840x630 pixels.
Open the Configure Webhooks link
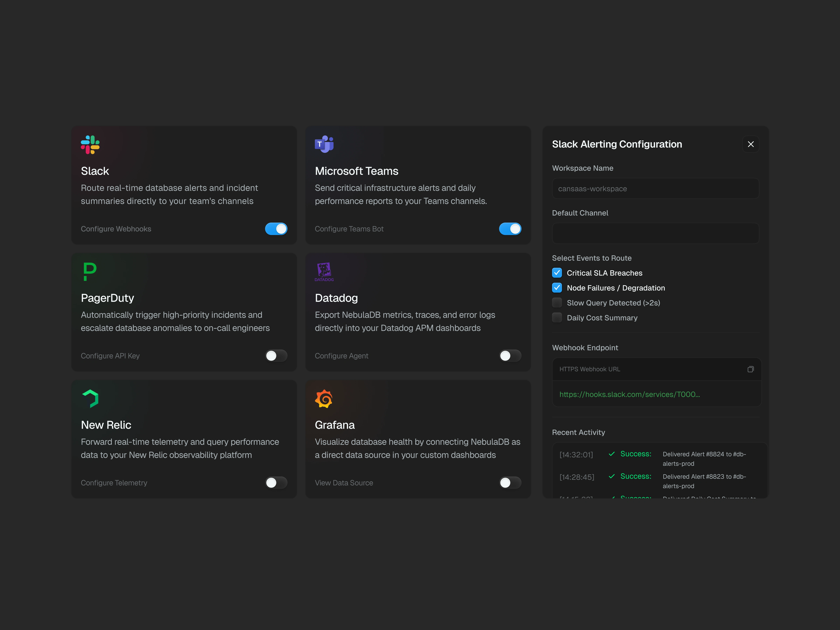click(x=116, y=229)
